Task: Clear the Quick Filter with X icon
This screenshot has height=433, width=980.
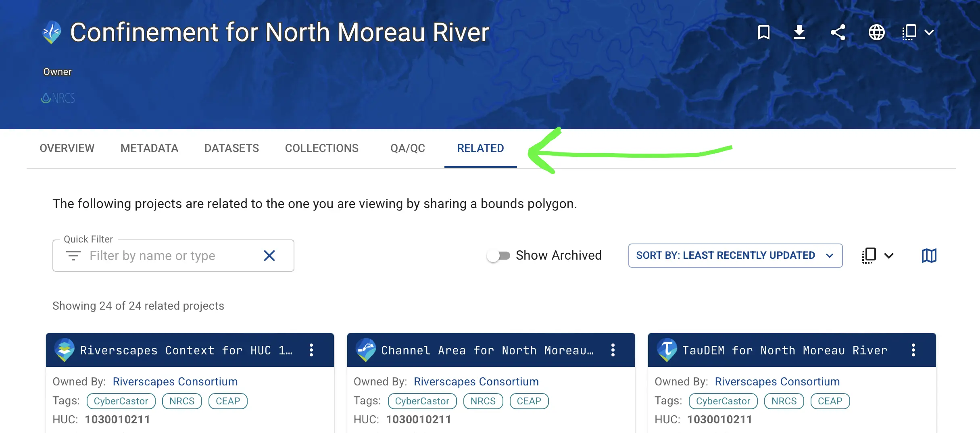Action: pyautogui.click(x=269, y=256)
